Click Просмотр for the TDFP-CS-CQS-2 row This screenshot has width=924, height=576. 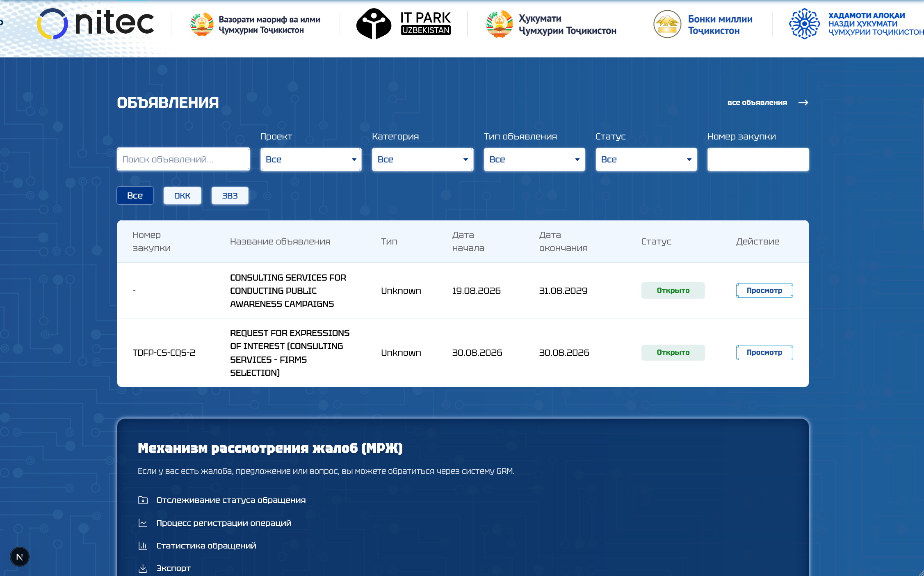(764, 352)
